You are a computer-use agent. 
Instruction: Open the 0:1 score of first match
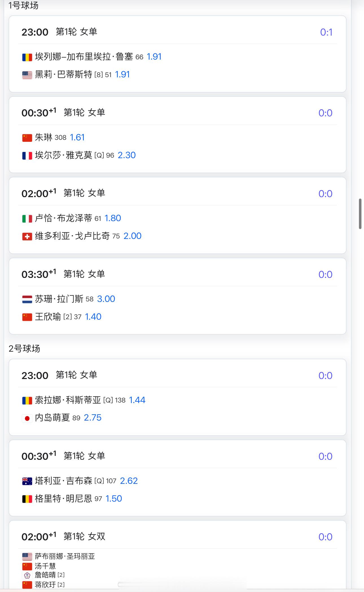(326, 32)
